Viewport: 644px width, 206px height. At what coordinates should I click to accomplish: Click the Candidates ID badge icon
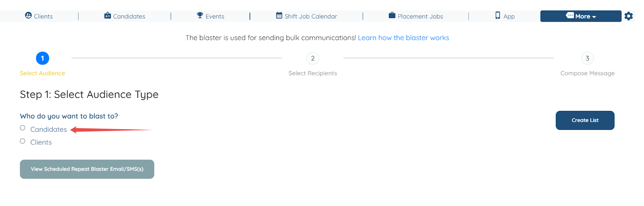[x=107, y=16]
